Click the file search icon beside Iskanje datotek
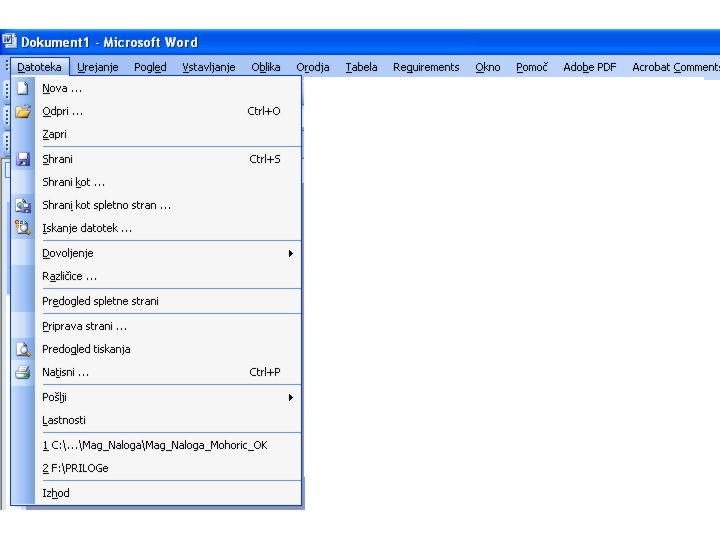 (23, 228)
